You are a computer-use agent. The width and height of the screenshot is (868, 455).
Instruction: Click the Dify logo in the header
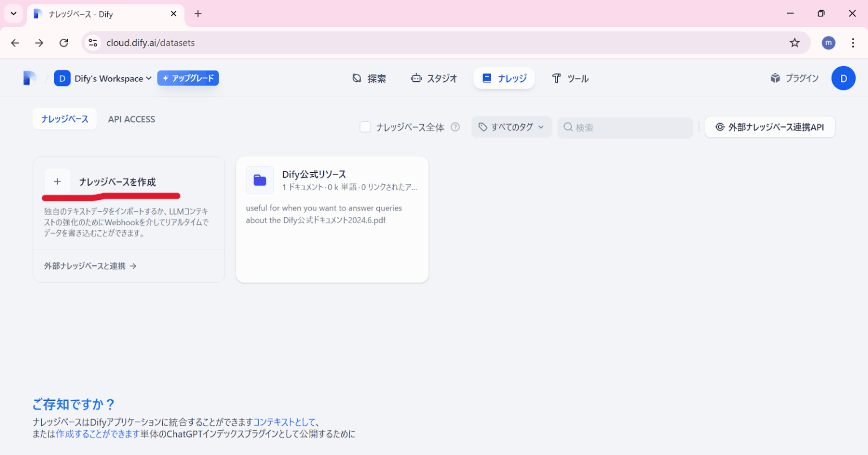[x=28, y=78]
